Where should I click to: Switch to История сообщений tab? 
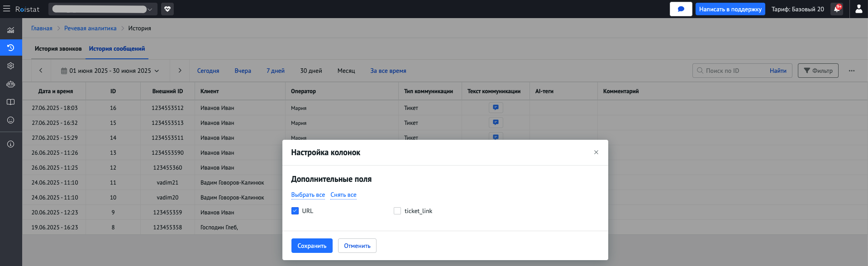[117, 48]
